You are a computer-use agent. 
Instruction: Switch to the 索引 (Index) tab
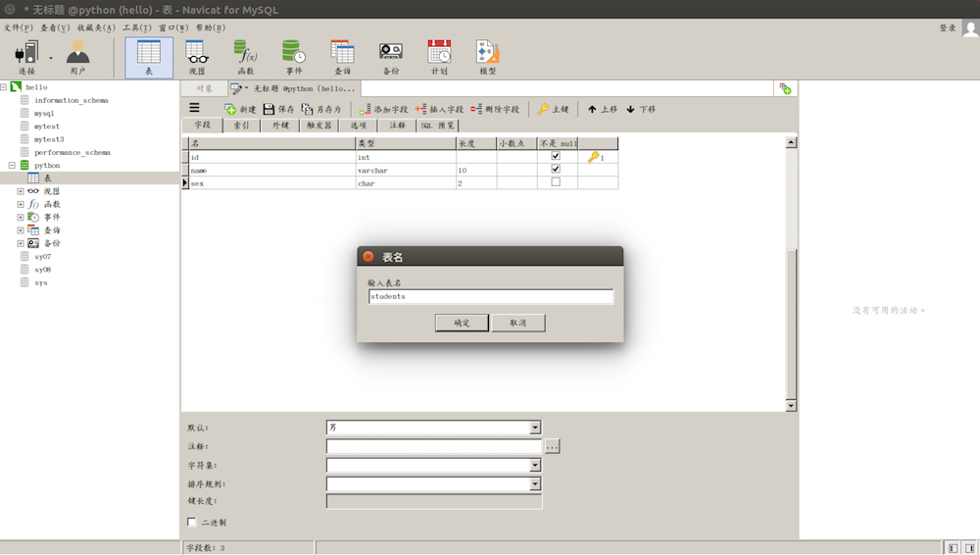pos(240,126)
